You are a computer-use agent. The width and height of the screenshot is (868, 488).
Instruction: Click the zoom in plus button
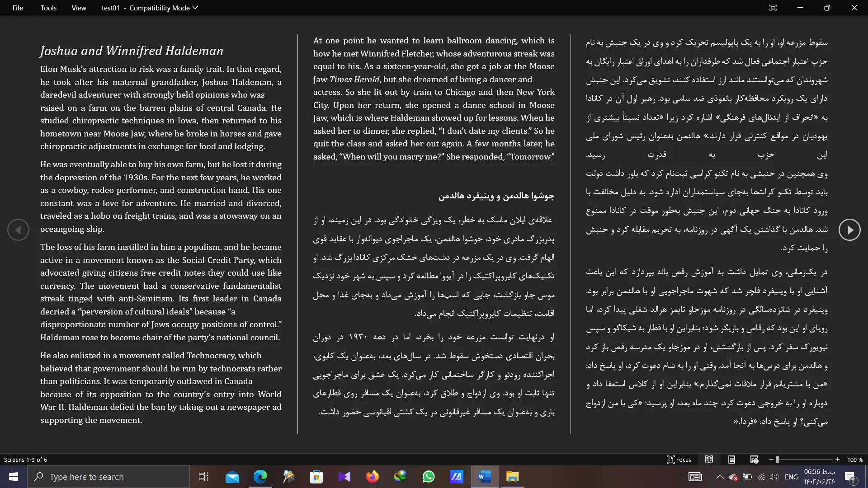coord(837,460)
